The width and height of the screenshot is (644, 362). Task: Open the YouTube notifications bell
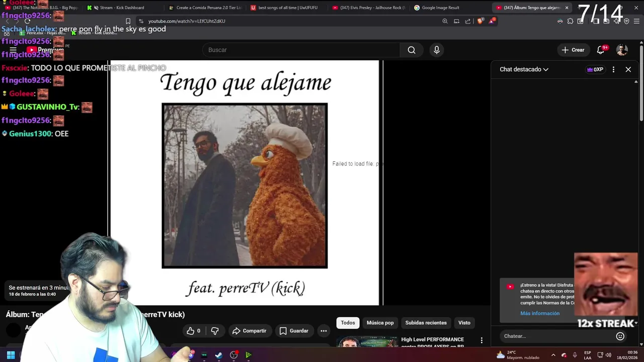(x=601, y=50)
